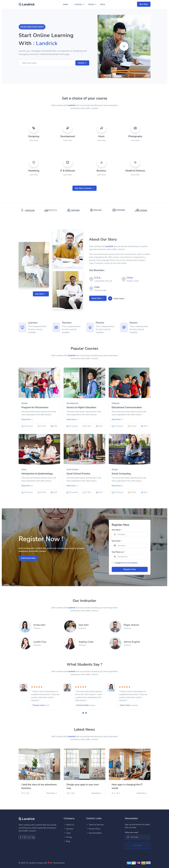This screenshot has height=868, width=169.
Task: Open the LinkedIn icon in footer
Action: (34, 837)
